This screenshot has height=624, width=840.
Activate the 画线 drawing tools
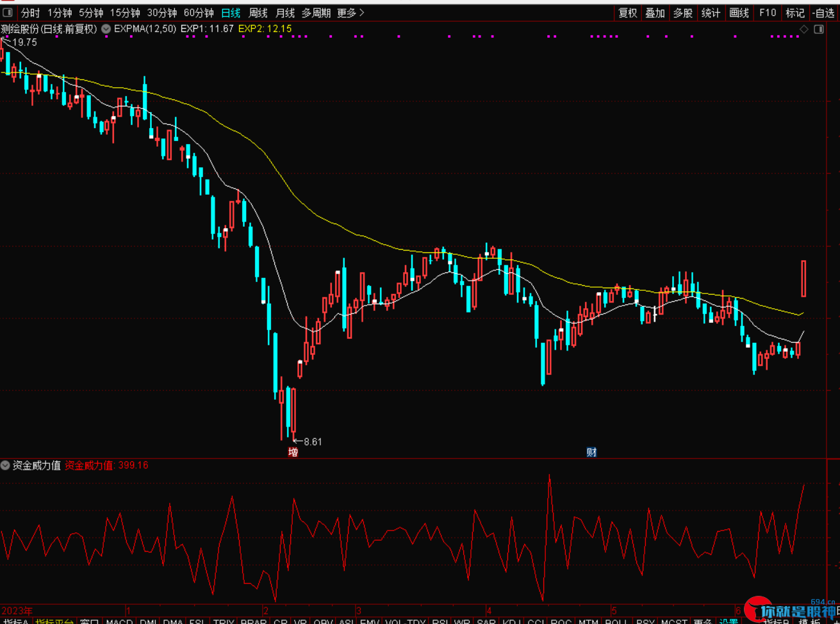739,13
